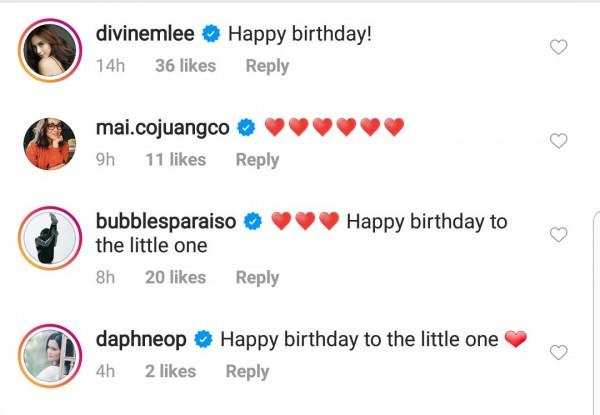Screen dimensions: 600x415
Task: Reply to mai.cojuangco's comment
Action: pyautogui.click(x=257, y=160)
